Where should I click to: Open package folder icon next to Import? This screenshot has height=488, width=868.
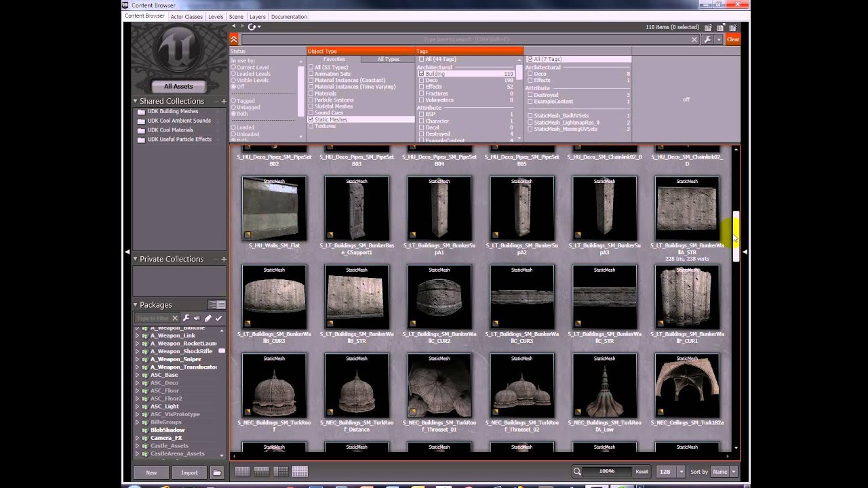click(x=217, y=472)
